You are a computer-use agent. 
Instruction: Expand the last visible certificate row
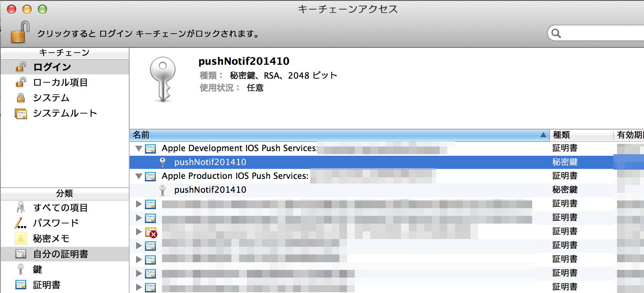coord(138,287)
